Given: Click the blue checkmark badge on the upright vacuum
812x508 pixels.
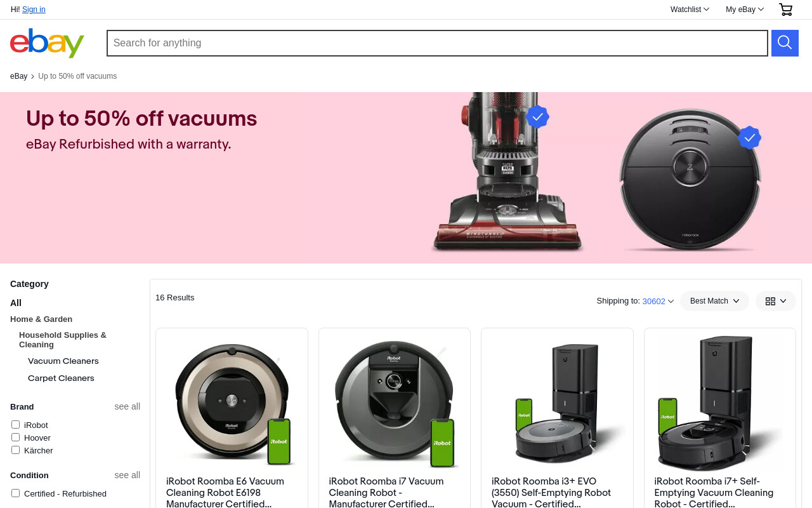Looking at the screenshot, I should [x=537, y=117].
